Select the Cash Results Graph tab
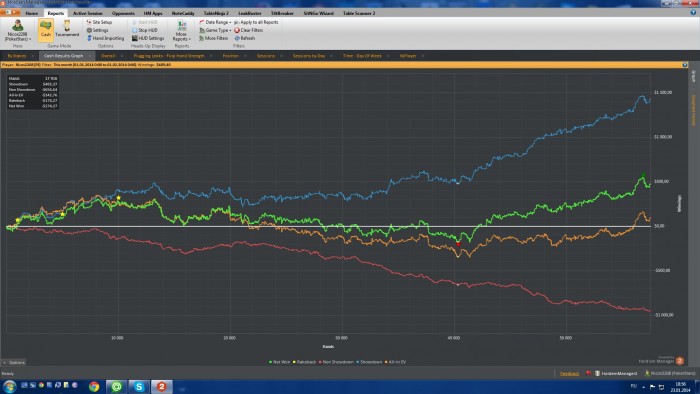The height and width of the screenshot is (394, 700). coord(63,56)
